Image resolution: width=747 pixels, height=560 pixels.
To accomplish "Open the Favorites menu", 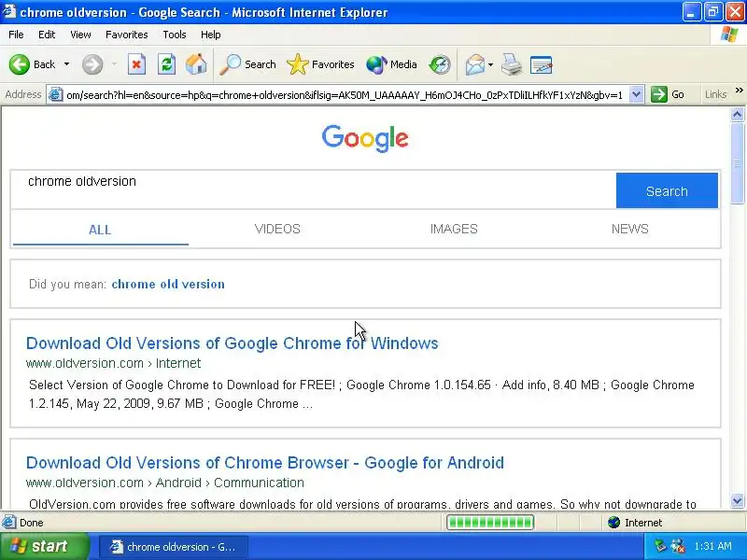I will 127,35.
